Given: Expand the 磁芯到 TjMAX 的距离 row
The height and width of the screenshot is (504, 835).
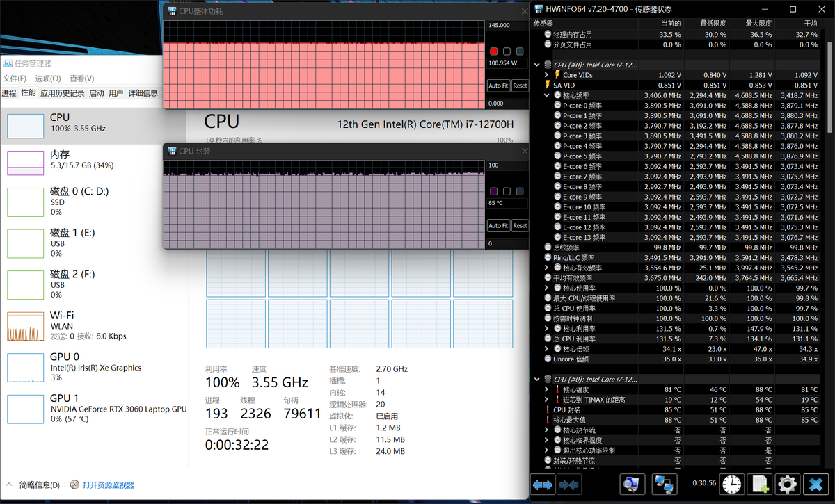Looking at the screenshot, I should click(x=547, y=400).
